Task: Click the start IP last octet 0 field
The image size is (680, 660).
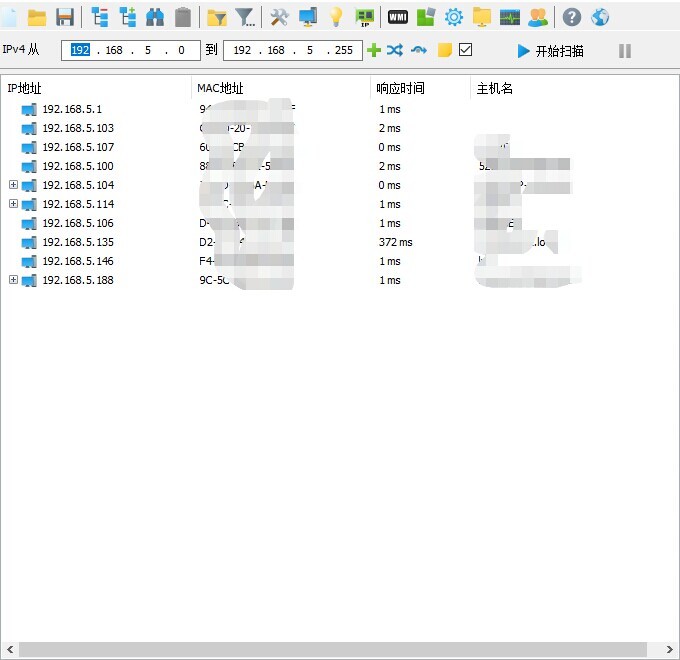Action: click(181, 50)
